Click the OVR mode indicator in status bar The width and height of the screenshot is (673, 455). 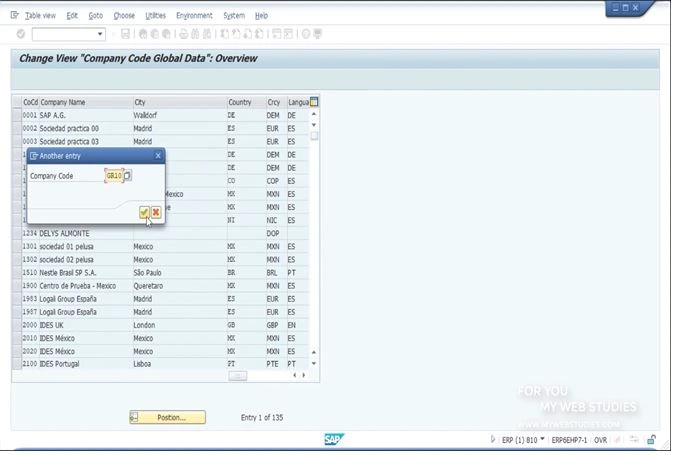click(x=600, y=440)
